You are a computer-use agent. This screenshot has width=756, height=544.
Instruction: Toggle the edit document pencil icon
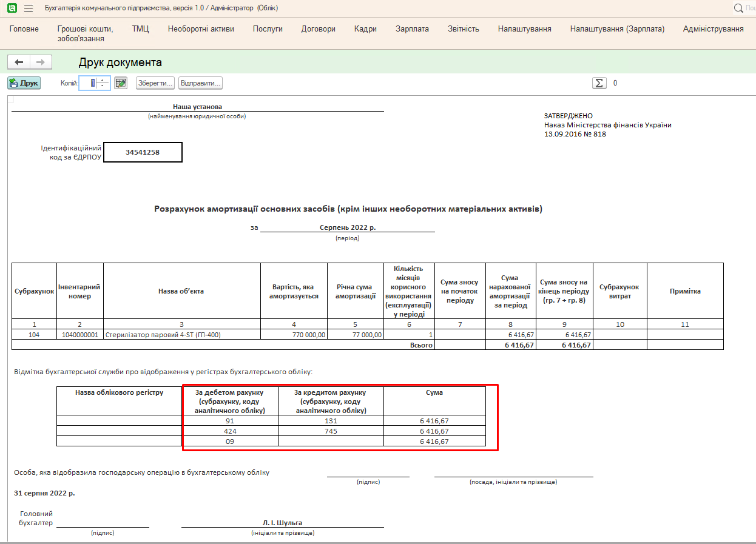point(121,83)
